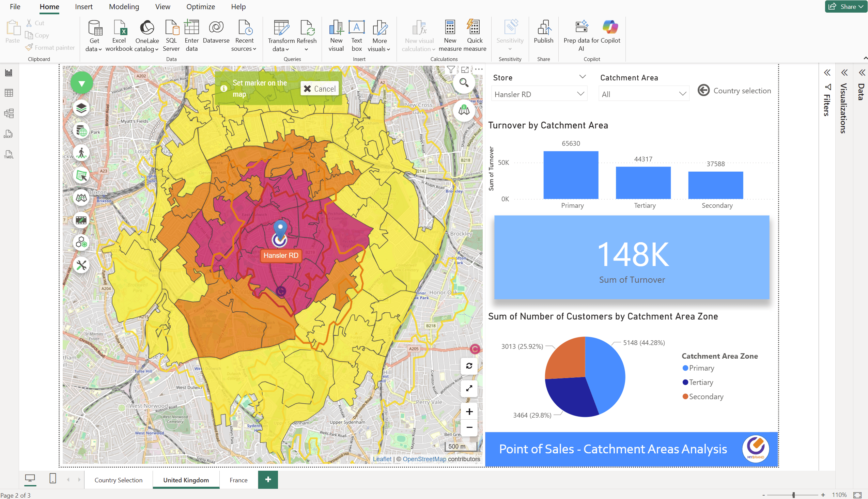Expand the Filters pane

[827, 73]
